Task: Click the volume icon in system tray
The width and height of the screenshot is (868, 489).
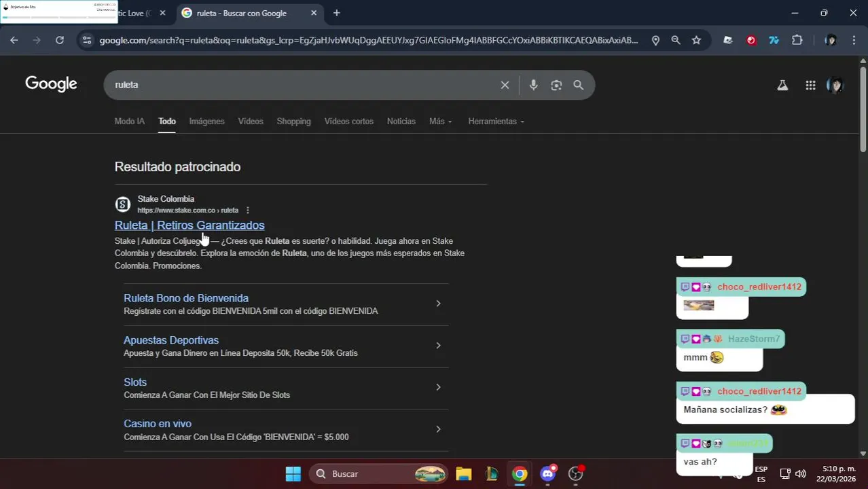Action: [x=801, y=473]
